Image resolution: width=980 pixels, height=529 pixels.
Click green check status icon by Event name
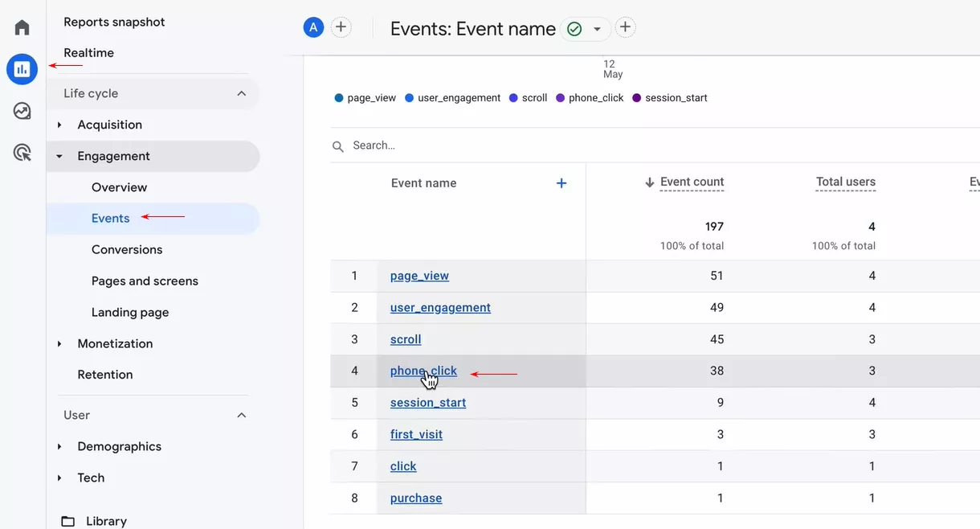pos(574,29)
